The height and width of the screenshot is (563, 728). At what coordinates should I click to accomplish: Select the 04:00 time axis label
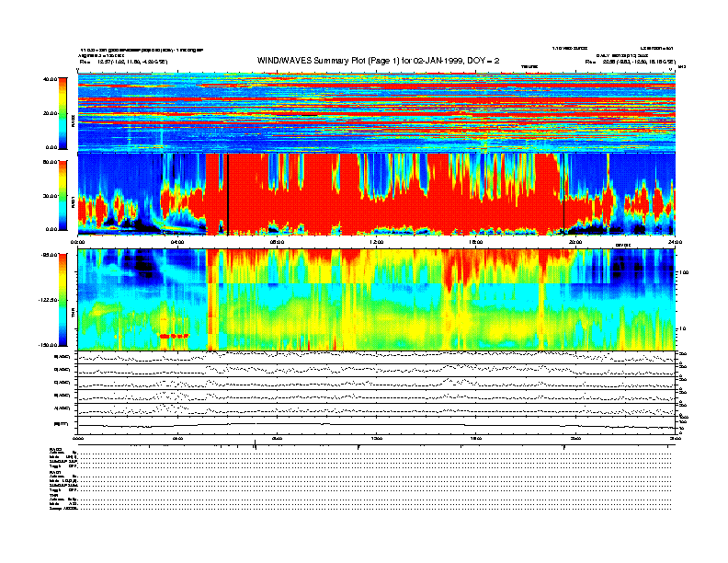[179, 242]
